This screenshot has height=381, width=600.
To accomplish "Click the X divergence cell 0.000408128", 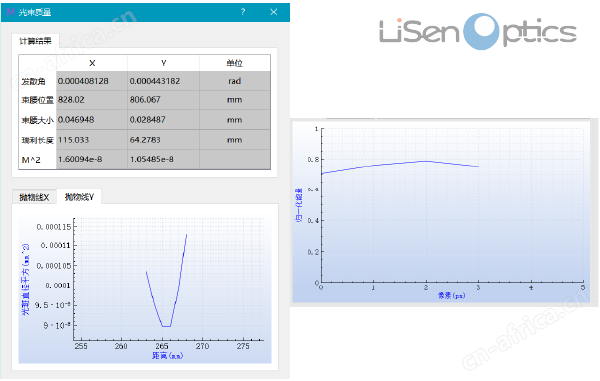I will coord(92,81).
